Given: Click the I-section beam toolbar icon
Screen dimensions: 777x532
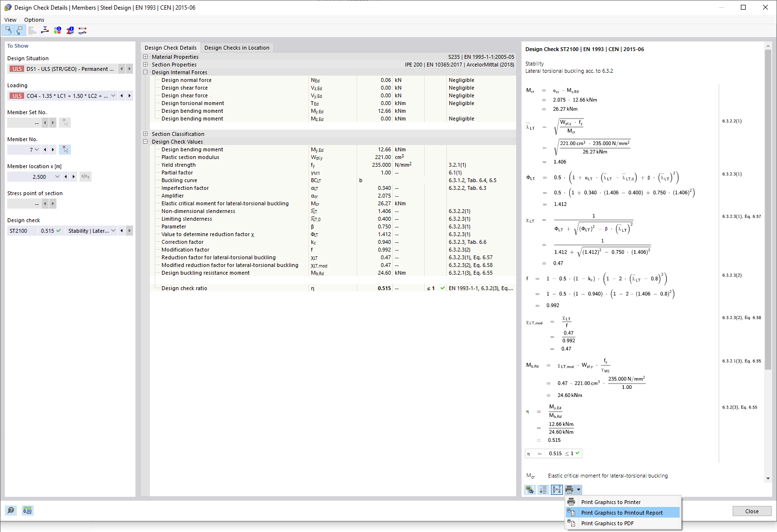Looking at the screenshot, I should point(45,30).
